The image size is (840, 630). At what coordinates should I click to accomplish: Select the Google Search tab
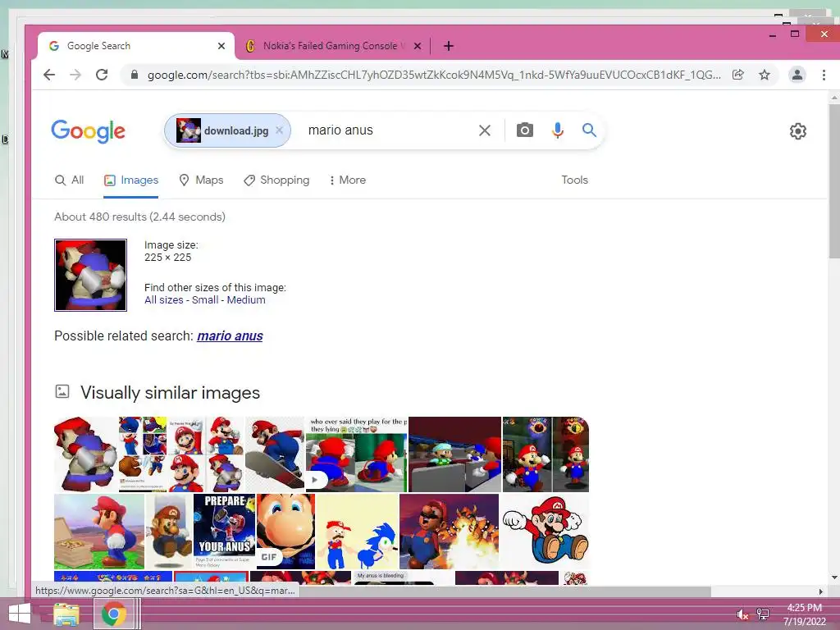pos(136,46)
